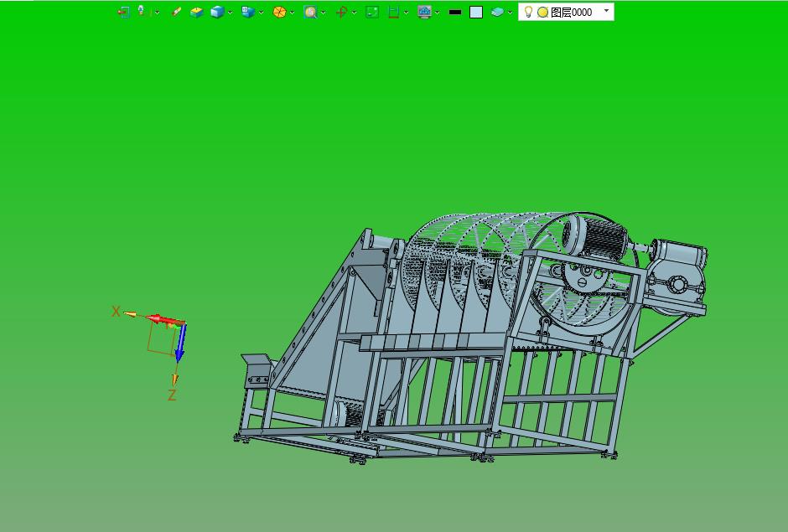Expand the rotate-axis dropdown arrow
Viewport: 788px width, 532px height.
(x=355, y=13)
